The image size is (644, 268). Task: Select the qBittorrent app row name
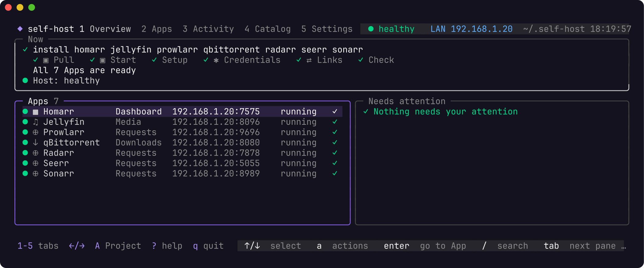pyautogui.click(x=72, y=143)
